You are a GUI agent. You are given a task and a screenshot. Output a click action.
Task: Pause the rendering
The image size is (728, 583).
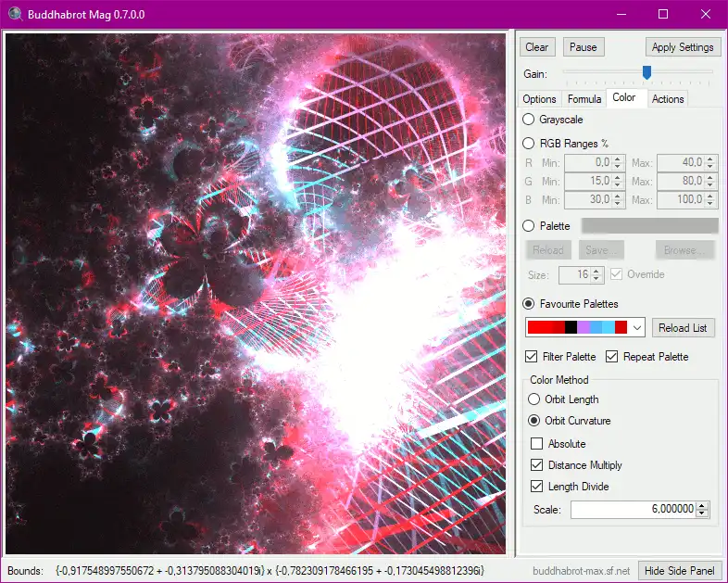(x=583, y=47)
